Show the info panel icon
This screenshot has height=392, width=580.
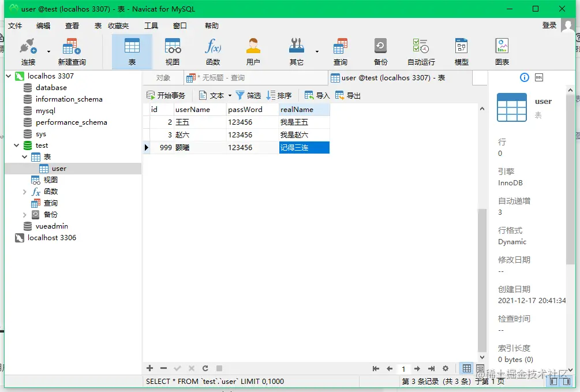(525, 77)
